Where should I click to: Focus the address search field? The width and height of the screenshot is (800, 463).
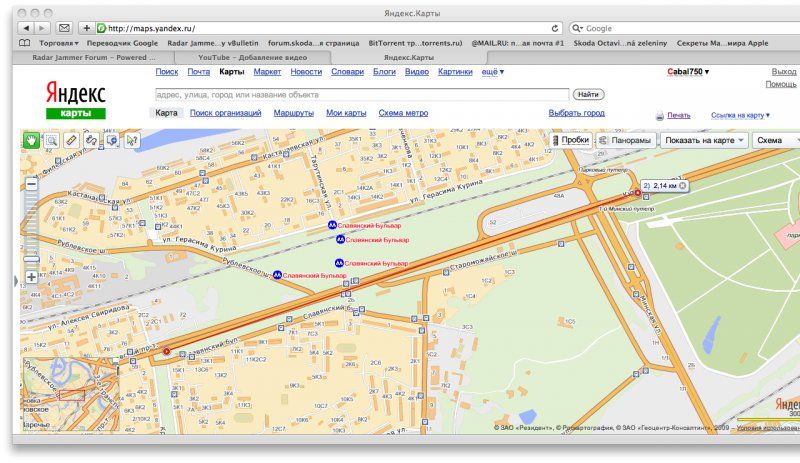point(362,94)
